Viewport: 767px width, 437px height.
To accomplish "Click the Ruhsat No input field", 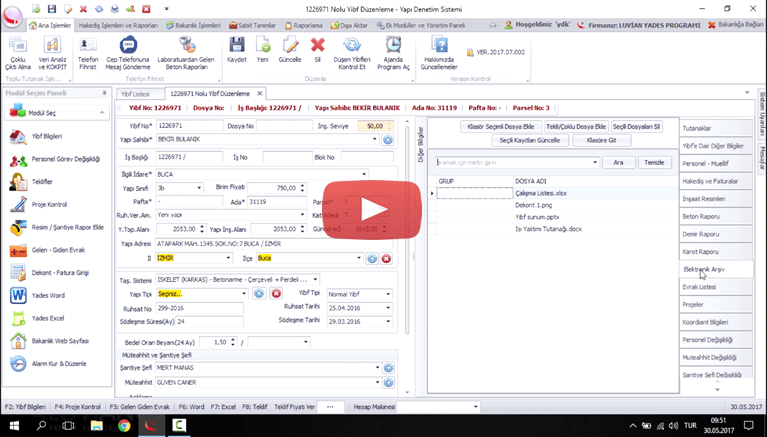I will pyautogui.click(x=200, y=310).
